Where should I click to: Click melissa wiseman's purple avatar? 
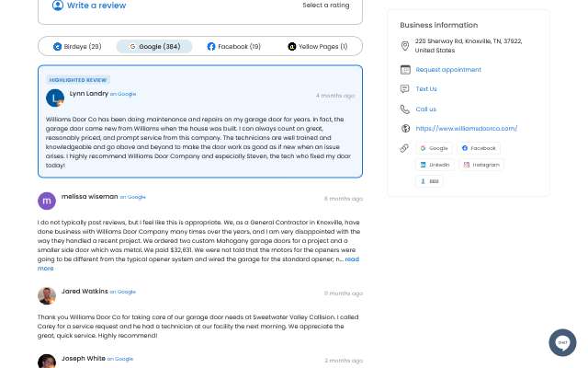point(47,201)
